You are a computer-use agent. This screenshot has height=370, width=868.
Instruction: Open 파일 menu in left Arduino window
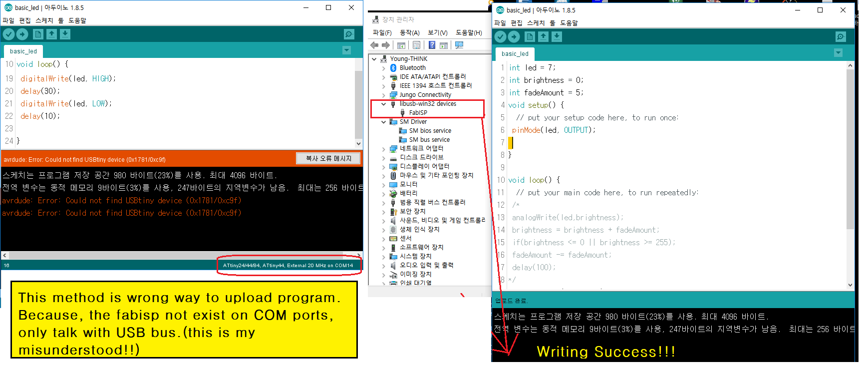click(8, 20)
